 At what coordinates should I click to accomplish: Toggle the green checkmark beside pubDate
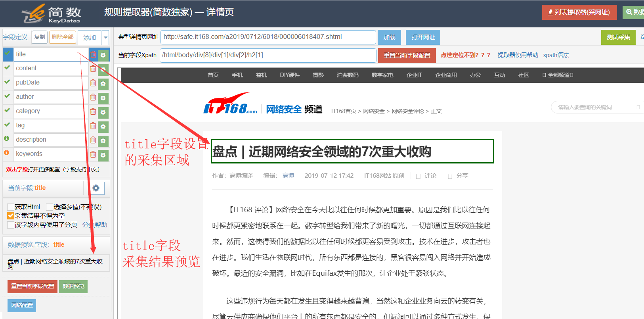pyautogui.click(x=7, y=82)
